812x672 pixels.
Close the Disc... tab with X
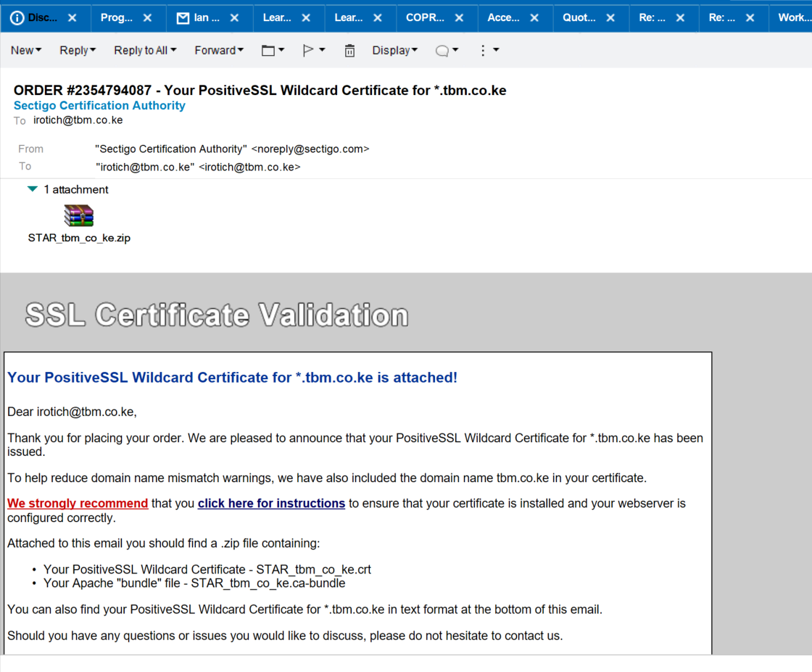(x=72, y=18)
